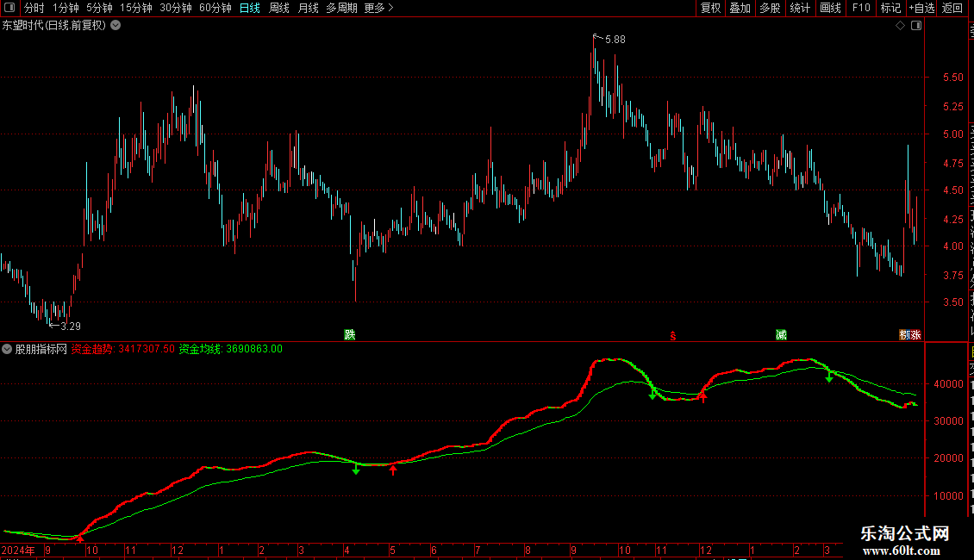Click the 5.50 price axis label
The image size is (974, 560).
[952, 78]
